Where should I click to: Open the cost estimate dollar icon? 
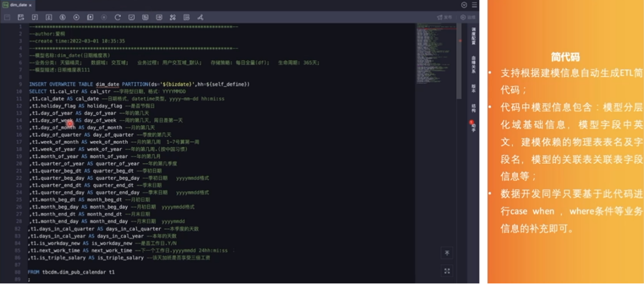(x=62, y=17)
